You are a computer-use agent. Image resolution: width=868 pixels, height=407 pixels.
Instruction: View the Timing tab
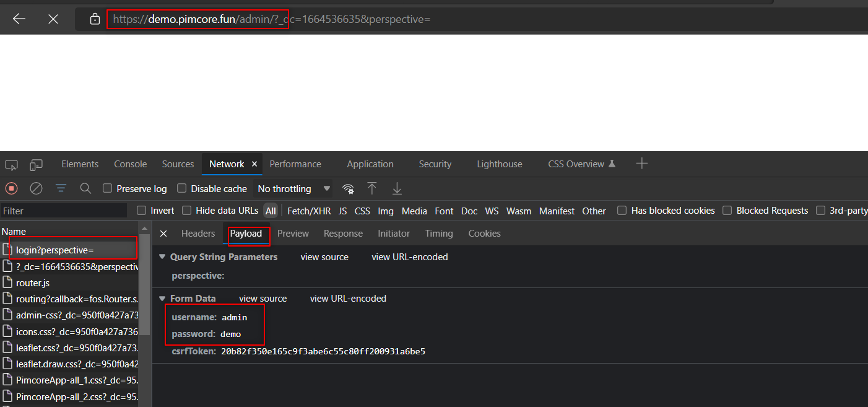(x=439, y=234)
